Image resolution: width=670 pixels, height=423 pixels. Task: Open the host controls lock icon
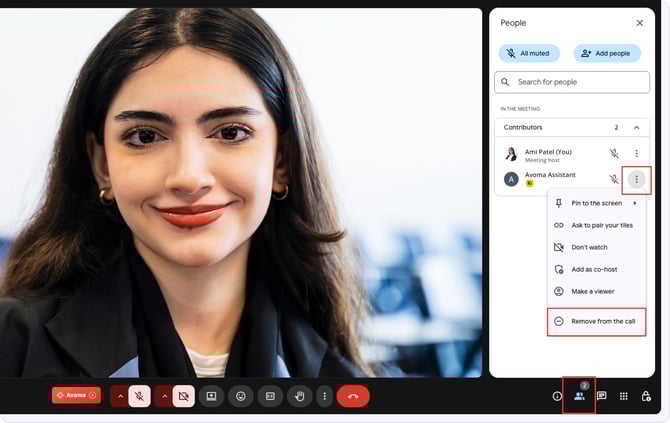[x=646, y=396]
